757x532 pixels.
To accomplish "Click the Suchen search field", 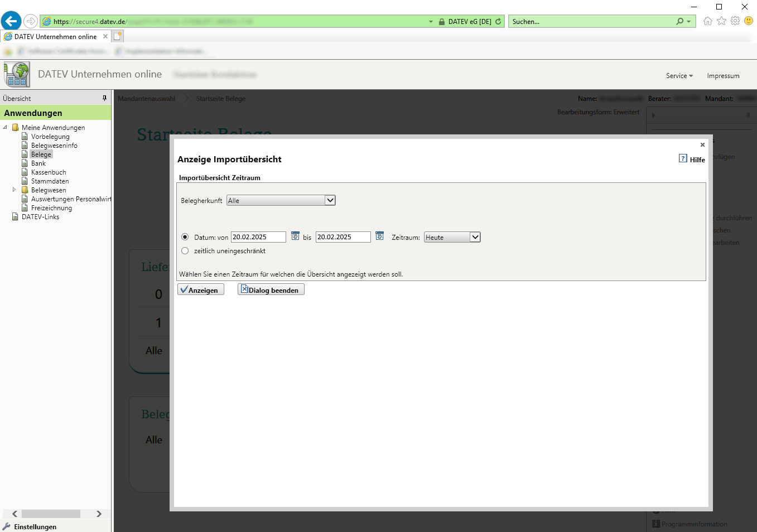I will [592, 22].
